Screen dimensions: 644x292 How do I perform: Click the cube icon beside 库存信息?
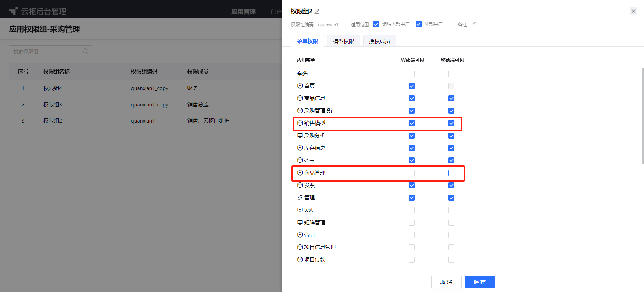[x=300, y=148]
